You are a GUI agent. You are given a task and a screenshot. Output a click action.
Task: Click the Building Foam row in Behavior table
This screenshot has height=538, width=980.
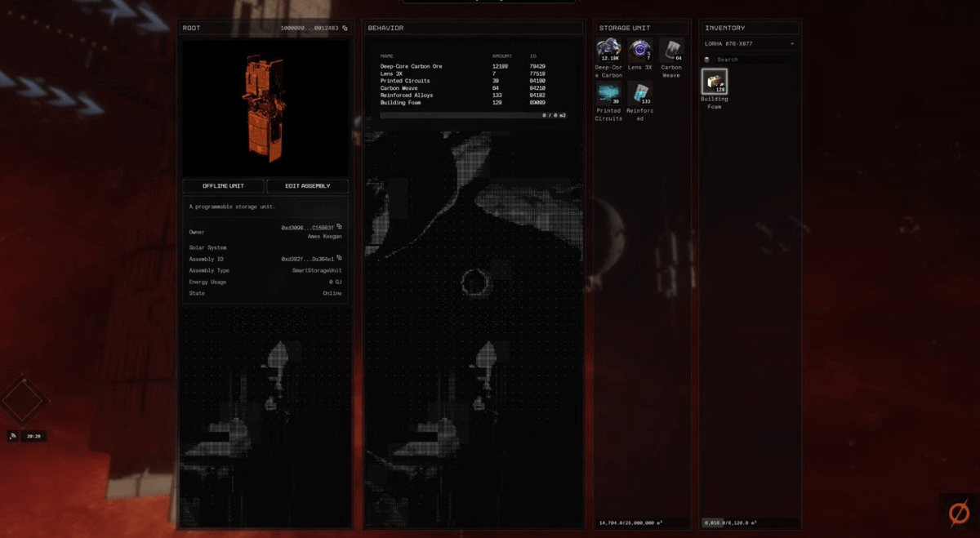[474, 103]
